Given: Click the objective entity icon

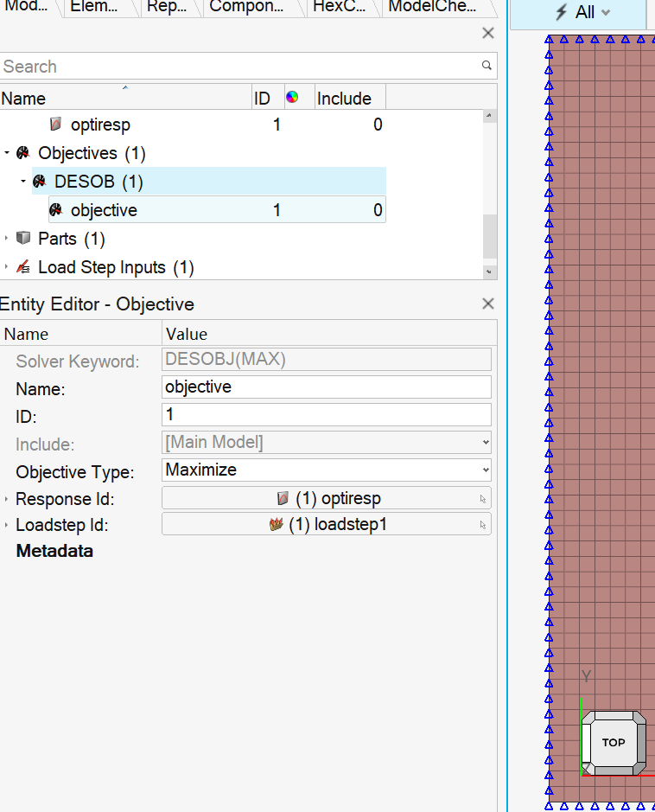Looking at the screenshot, I should pyautogui.click(x=56, y=210).
